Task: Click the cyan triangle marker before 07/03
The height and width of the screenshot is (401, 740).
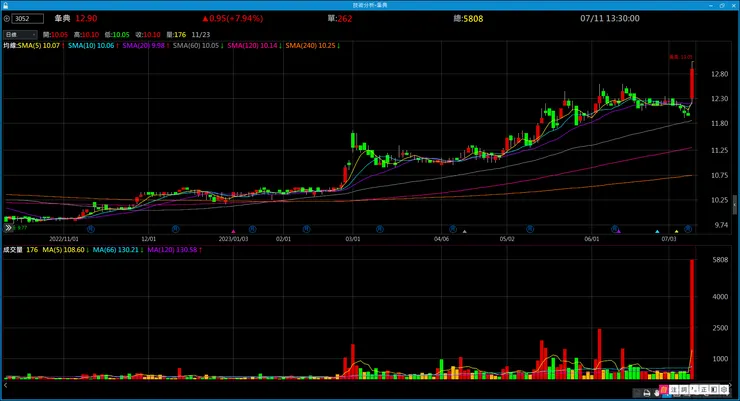Action: 657,231
